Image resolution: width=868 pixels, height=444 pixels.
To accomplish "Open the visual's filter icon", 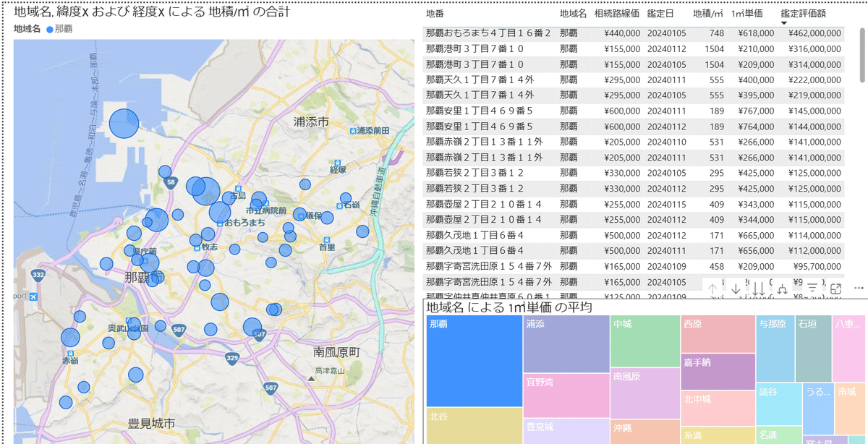I will (x=812, y=289).
